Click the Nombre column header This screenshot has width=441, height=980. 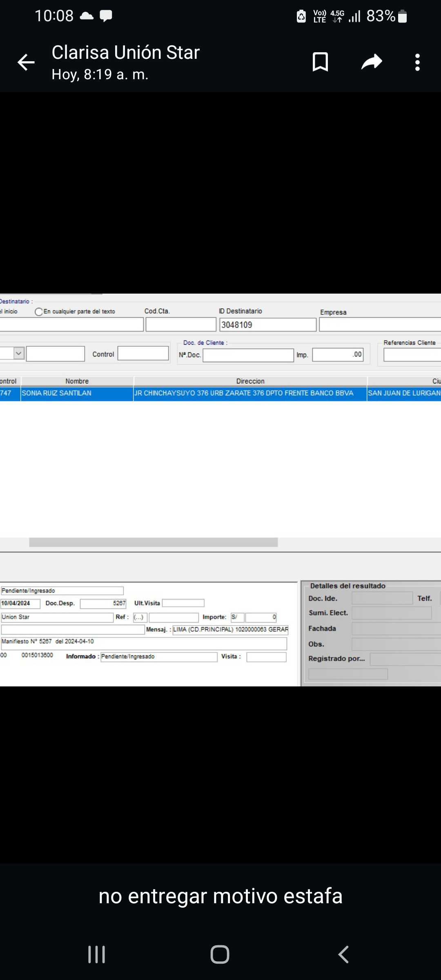(x=77, y=381)
